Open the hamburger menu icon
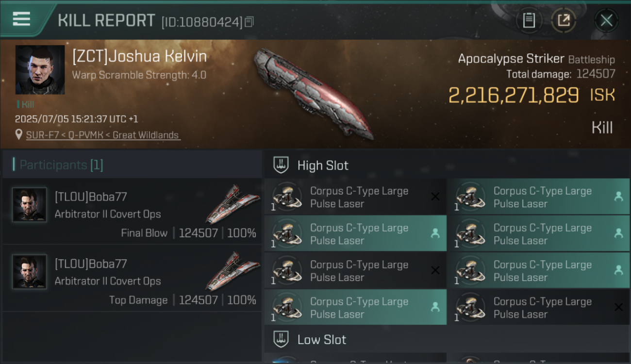This screenshot has width=631, height=364. (21, 19)
